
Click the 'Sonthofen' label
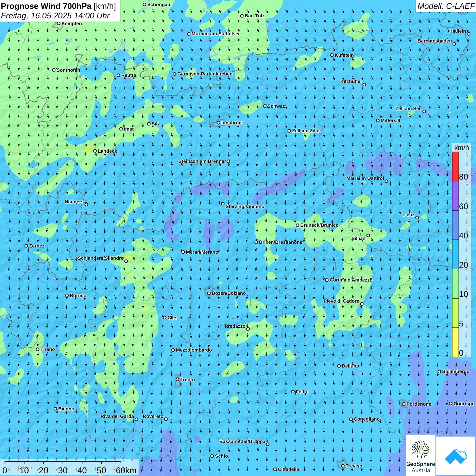click(68, 70)
